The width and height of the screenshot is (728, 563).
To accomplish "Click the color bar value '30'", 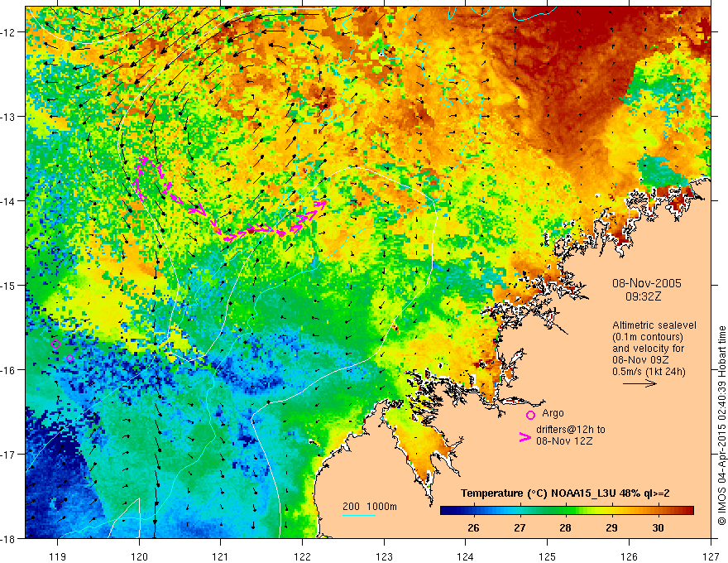I will click(x=658, y=528).
